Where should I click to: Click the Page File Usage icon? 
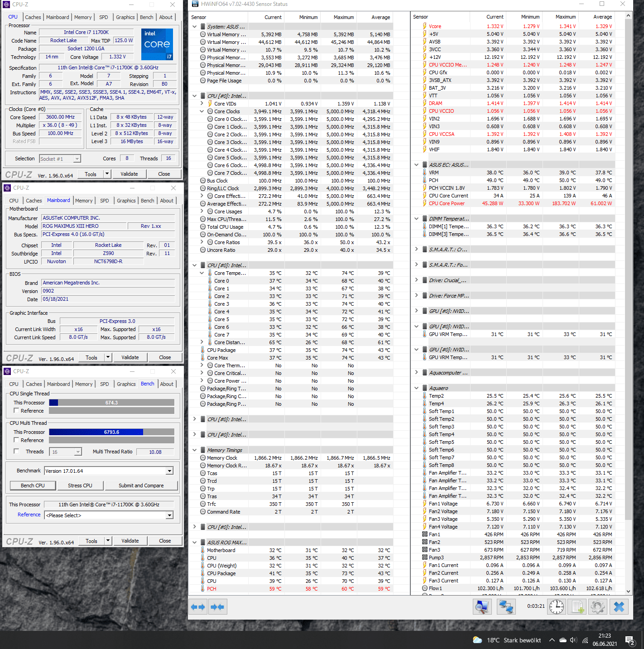pos(203,81)
